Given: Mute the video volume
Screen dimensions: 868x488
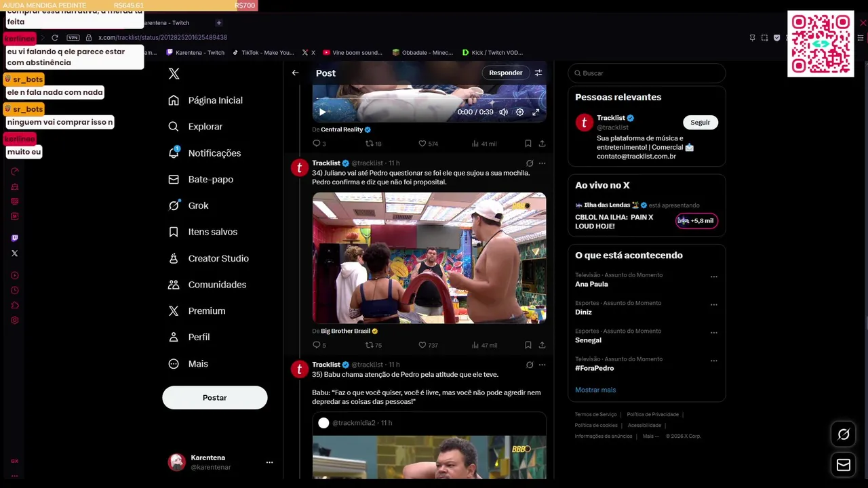Looking at the screenshot, I should pyautogui.click(x=503, y=112).
